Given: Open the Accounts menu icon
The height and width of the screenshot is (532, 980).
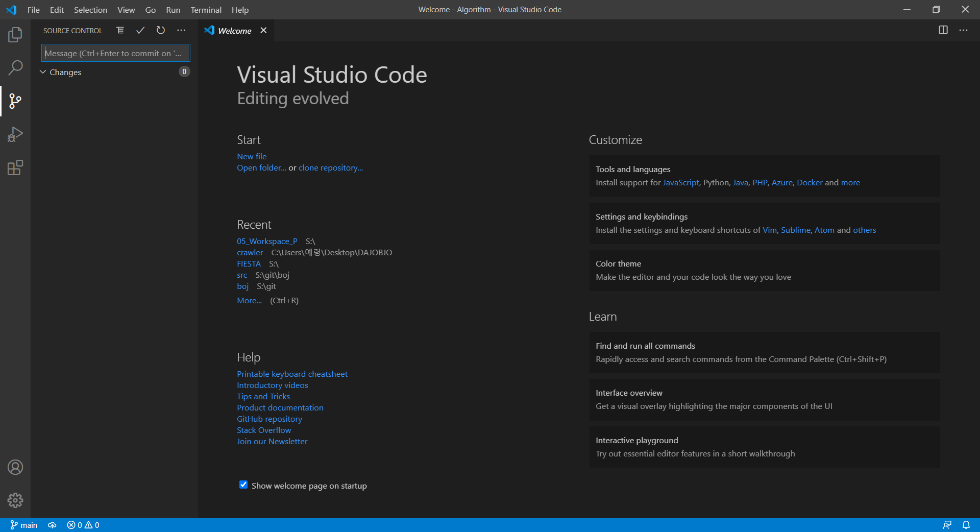Looking at the screenshot, I should [15, 467].
